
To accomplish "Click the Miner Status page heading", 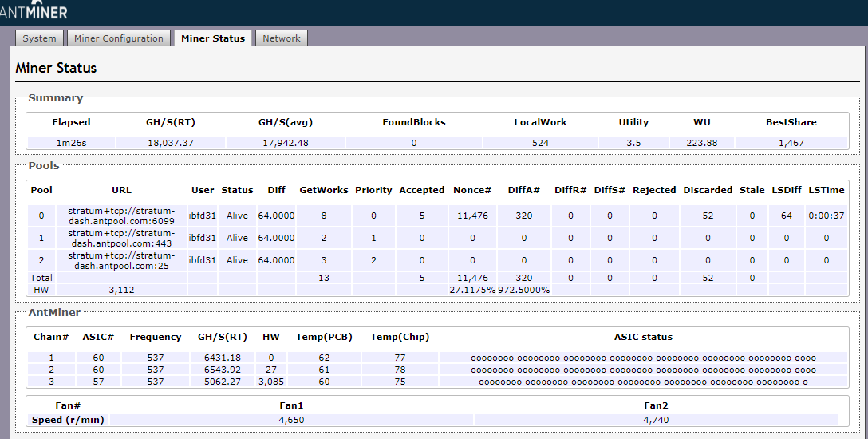I will (x=56, y=68).
